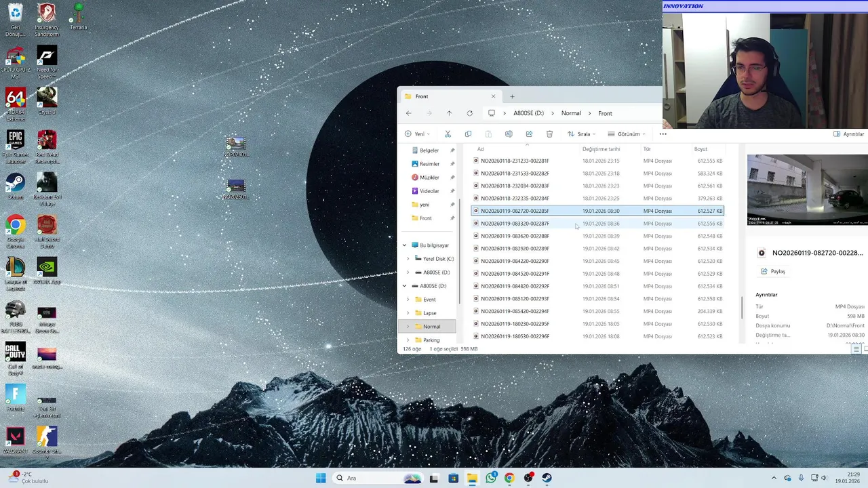Click the Normal breadcrumb in address bar
Viewport: 868px width, 488px height.
(571, 113)
